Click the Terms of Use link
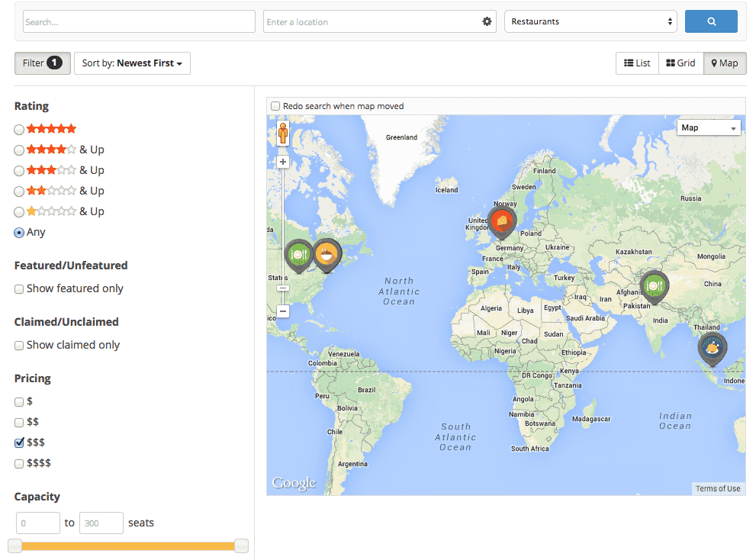The width and height of the screenshot is (756, 560). pos(717,488)
